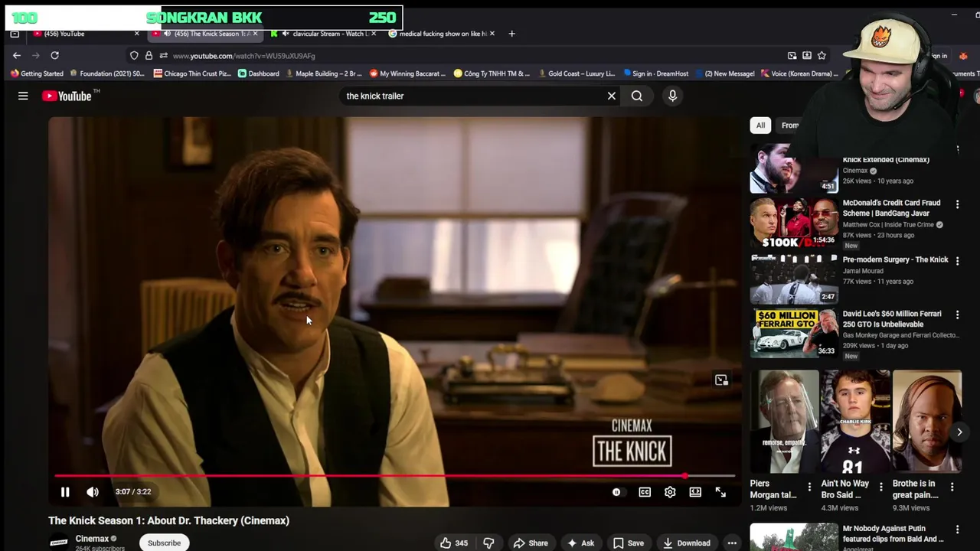Open Matthew Cox Inside True Crime channel
Viewport: 980px width, 551px height.
point(888,224)
